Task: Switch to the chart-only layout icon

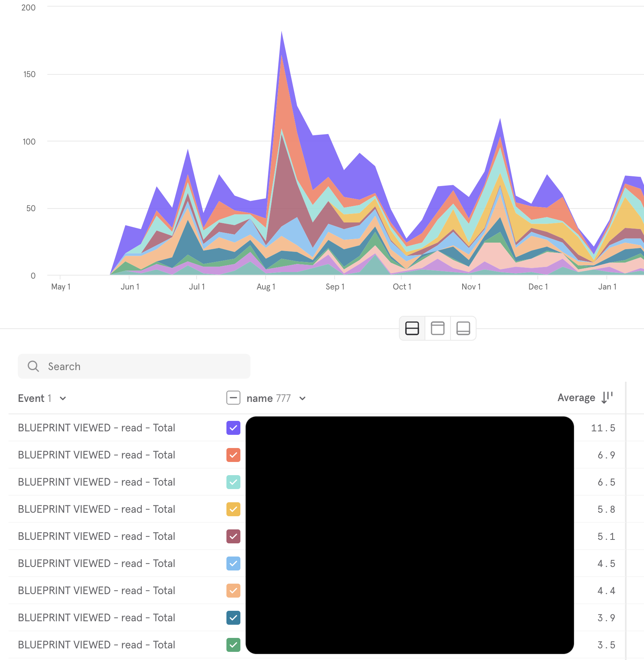Action: [437, 328]
